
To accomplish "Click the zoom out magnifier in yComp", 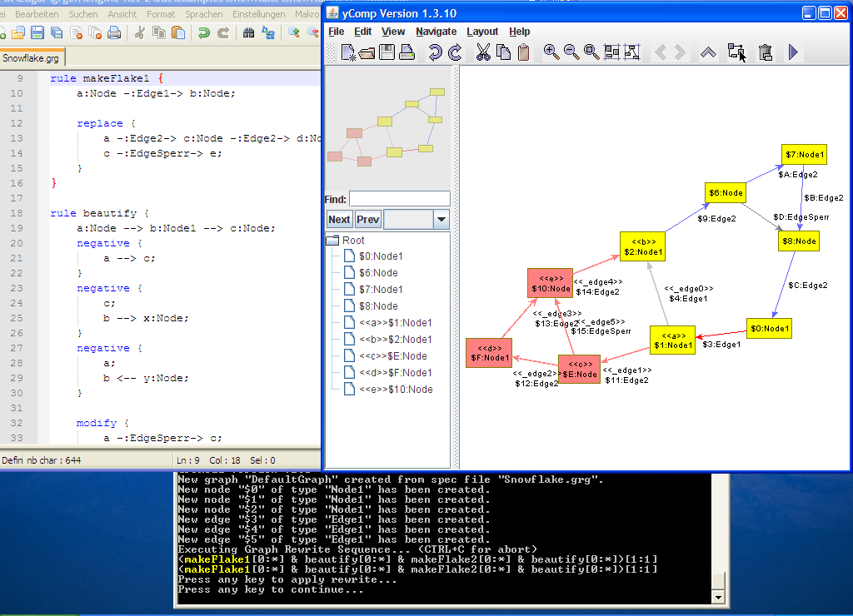I will point(571,52).
